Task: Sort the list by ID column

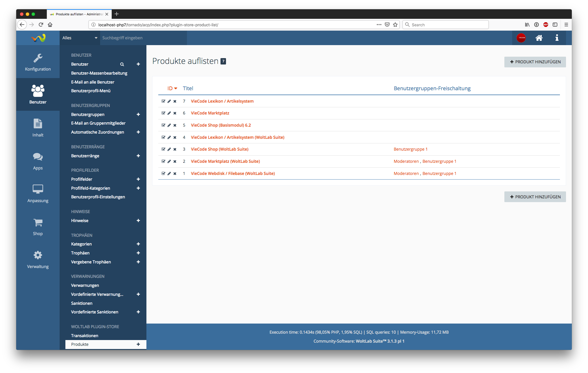Action: (170, 88)
